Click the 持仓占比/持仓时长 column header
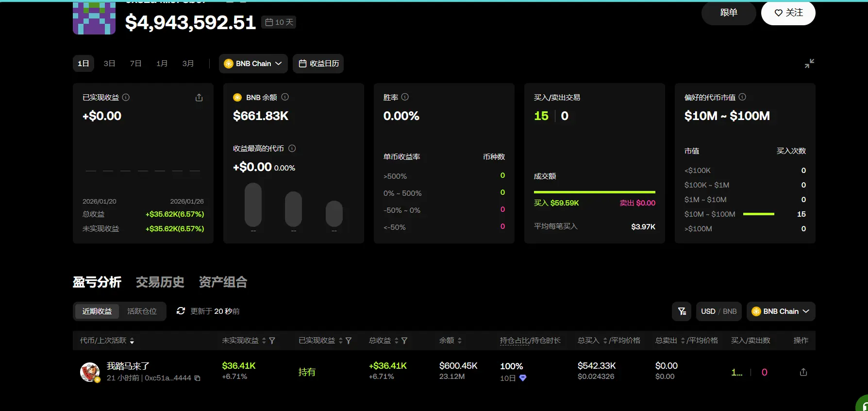 (530, 341)
